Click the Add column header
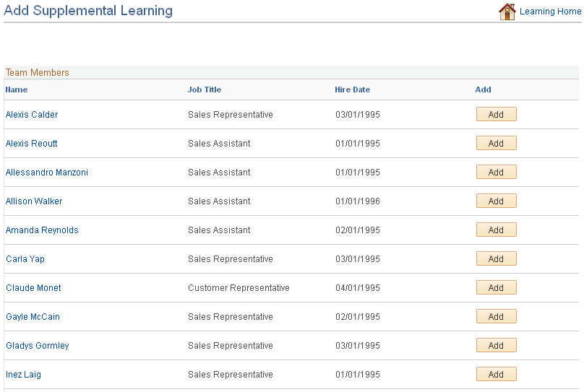This screenshot has height=392, width=584. (x=483, y=90)
